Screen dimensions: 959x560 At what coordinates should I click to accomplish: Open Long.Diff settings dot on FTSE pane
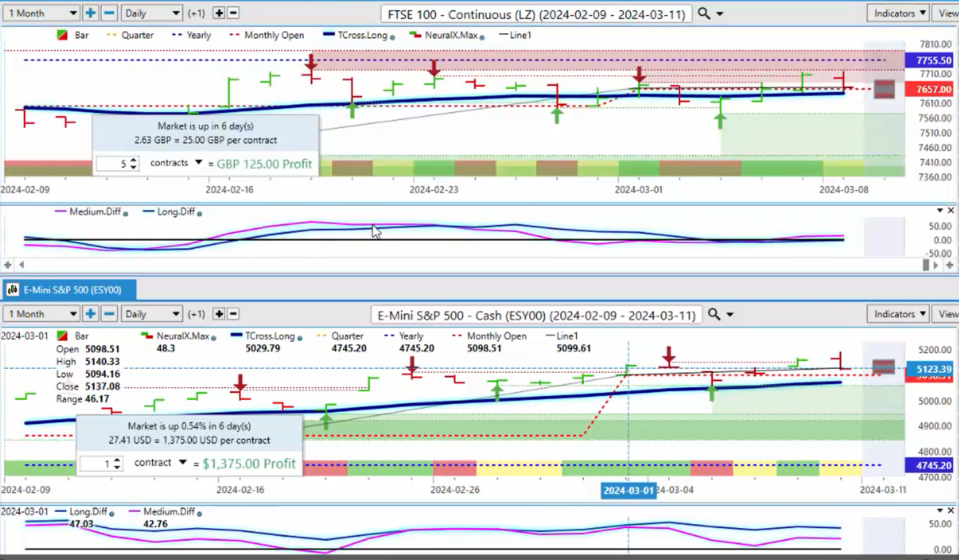(199, 214)
